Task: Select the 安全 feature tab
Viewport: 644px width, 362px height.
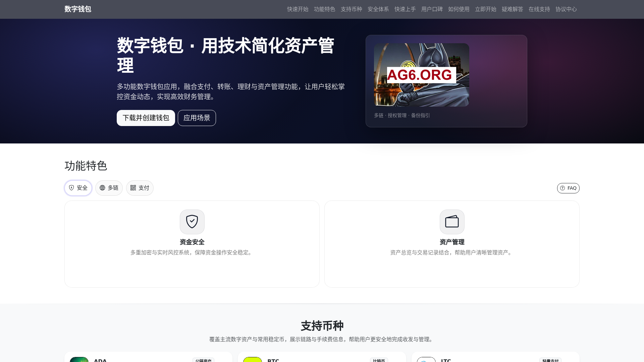Action: (78, 188)
